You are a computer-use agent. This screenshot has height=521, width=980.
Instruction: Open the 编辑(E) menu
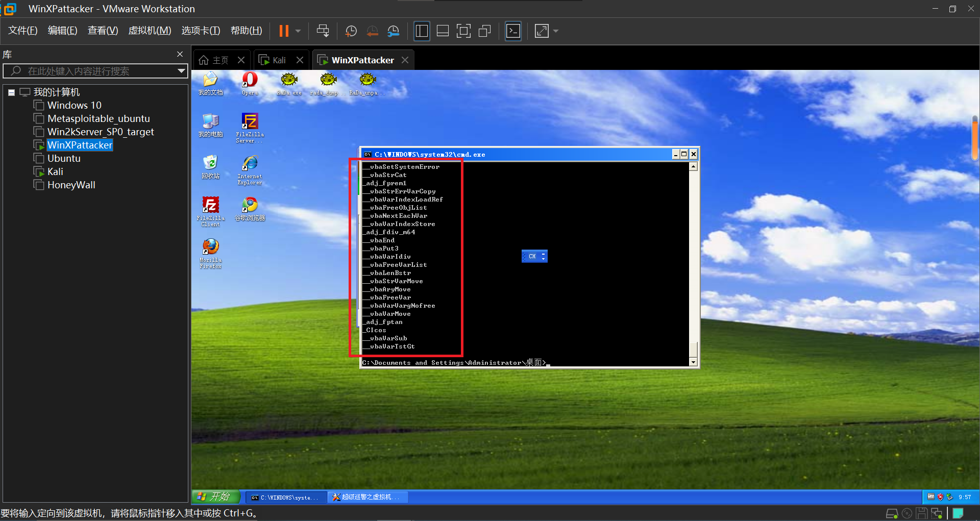[63, 31]
